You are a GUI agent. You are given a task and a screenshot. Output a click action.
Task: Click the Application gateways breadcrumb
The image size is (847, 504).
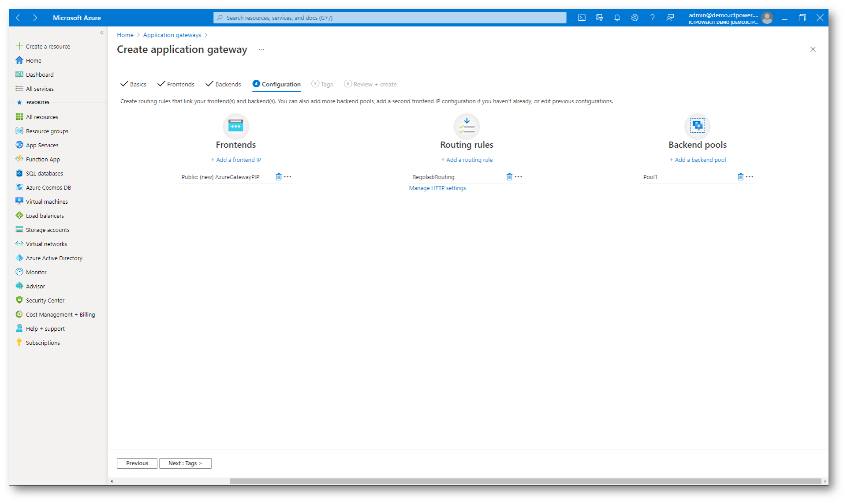[172, 35]
